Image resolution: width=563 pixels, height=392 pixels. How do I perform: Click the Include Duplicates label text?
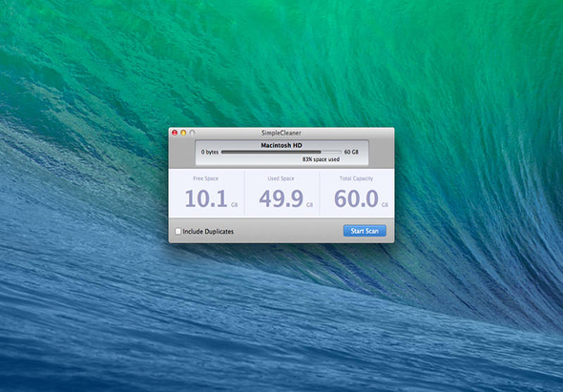(x=208, y=232)
